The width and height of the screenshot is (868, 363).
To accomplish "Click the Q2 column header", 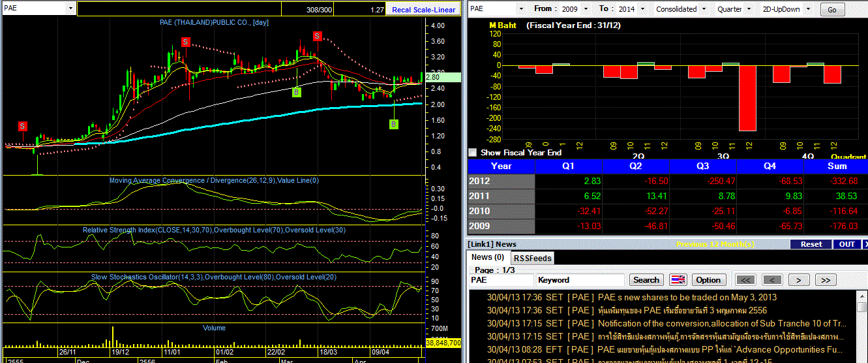I will pyautogui.click(x=636, y=166).
